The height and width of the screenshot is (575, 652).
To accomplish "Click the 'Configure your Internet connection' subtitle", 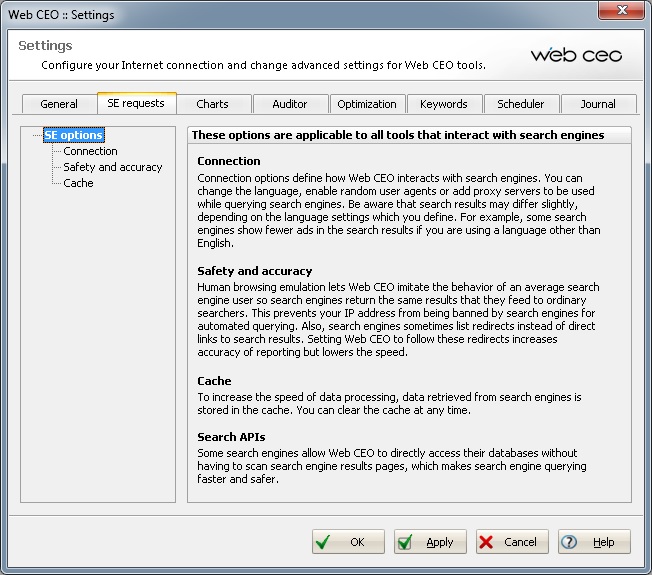I will click(263, 65).
